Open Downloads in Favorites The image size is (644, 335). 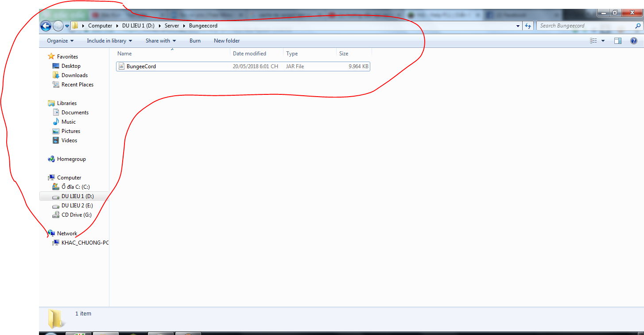pos(74,75)
